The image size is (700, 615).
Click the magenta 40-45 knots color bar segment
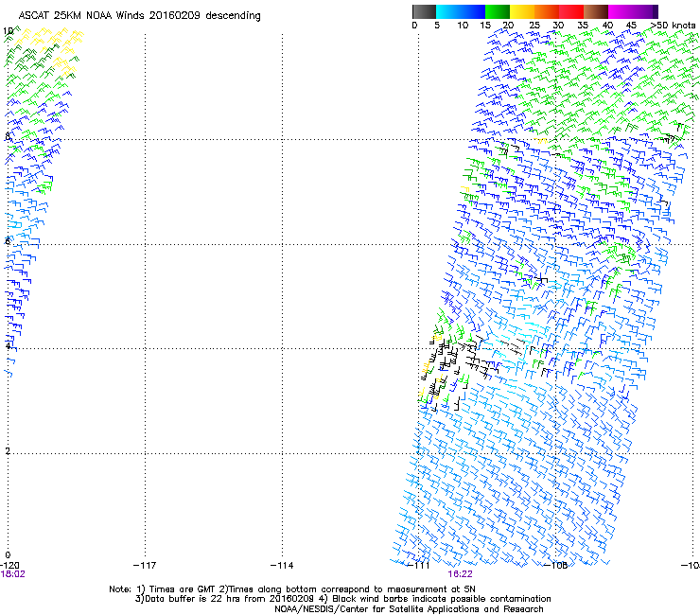[621, 11]
